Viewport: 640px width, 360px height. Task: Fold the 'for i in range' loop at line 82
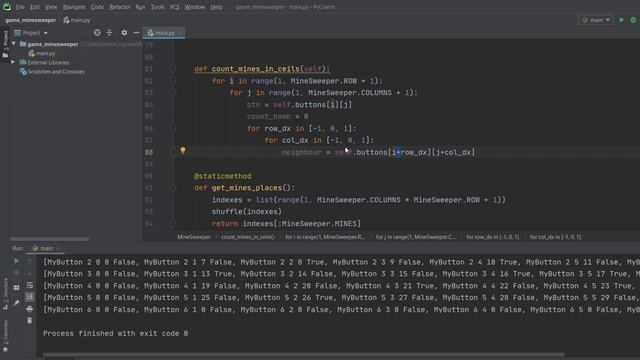(173, 81)
